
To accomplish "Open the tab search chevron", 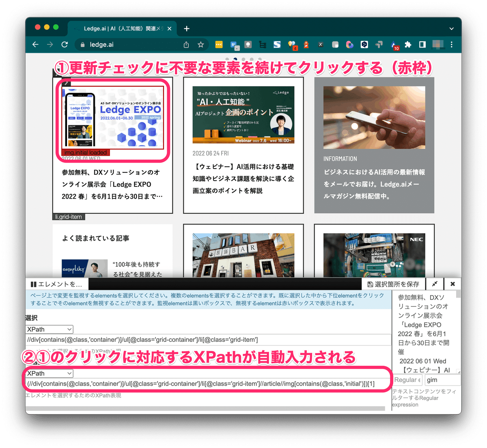I will (x=451, y=29).
